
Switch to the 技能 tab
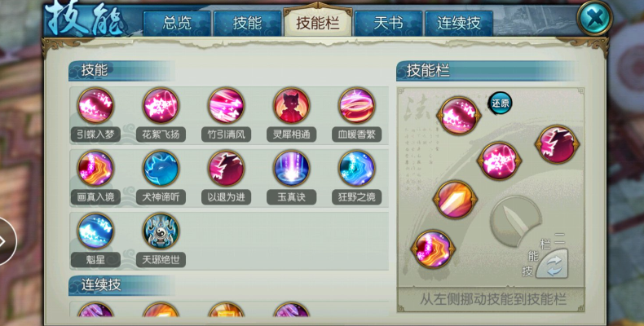click(x=247, y=24)
